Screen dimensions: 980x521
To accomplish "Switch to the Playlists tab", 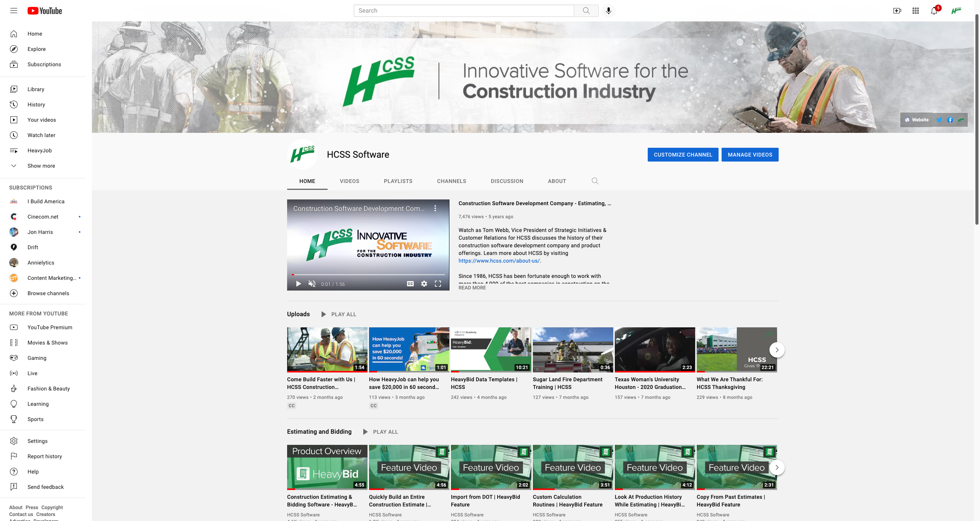I will coord(398,181).
